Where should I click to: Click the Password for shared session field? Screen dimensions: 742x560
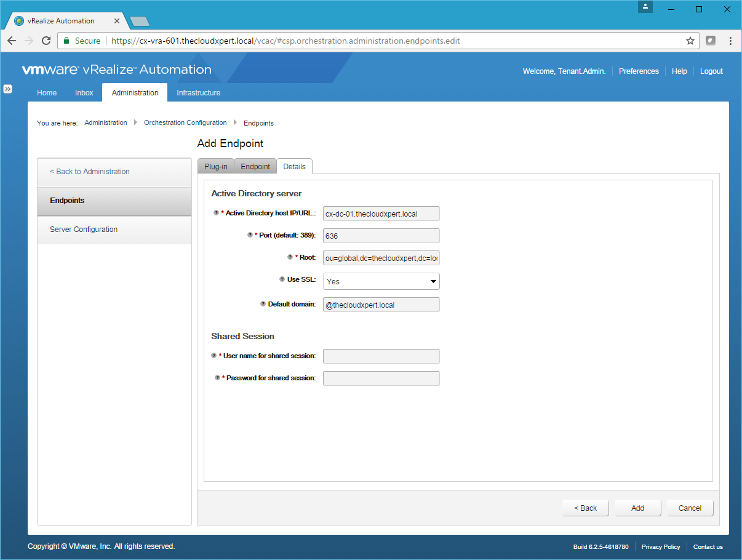tap(381, 378)
